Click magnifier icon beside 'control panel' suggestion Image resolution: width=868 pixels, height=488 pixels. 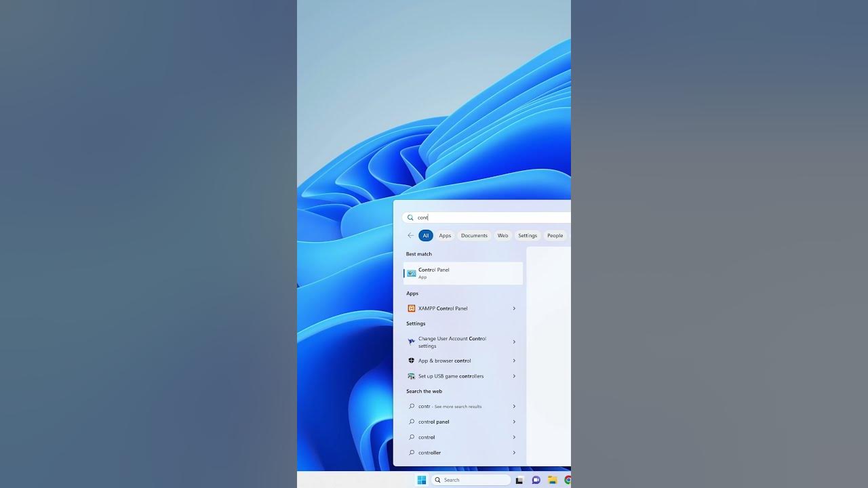point(412,422)
